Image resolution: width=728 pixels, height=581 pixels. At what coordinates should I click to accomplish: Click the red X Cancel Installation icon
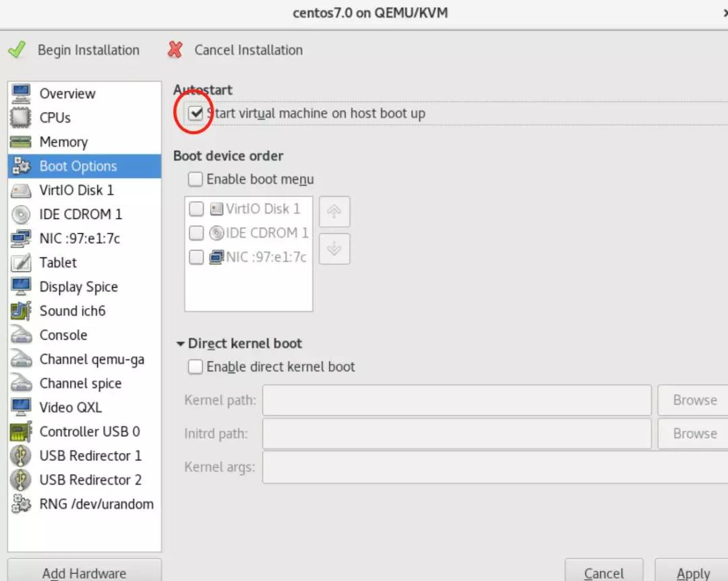(175, 50)
